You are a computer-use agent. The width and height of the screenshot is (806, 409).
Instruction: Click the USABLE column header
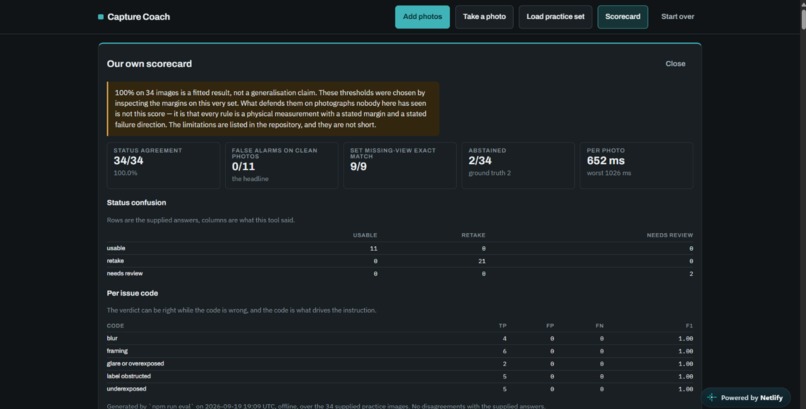click(365, 235)
